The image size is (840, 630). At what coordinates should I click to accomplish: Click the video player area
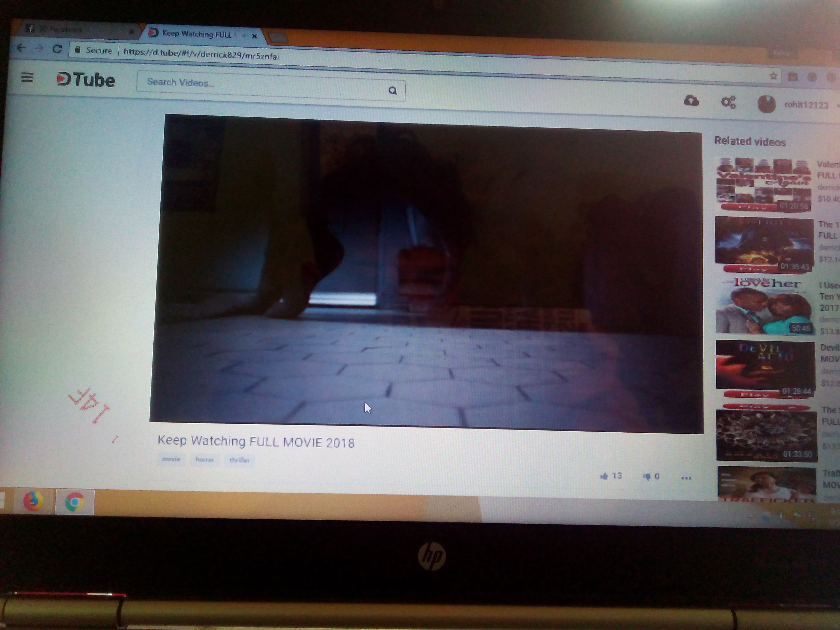(427, 273)
